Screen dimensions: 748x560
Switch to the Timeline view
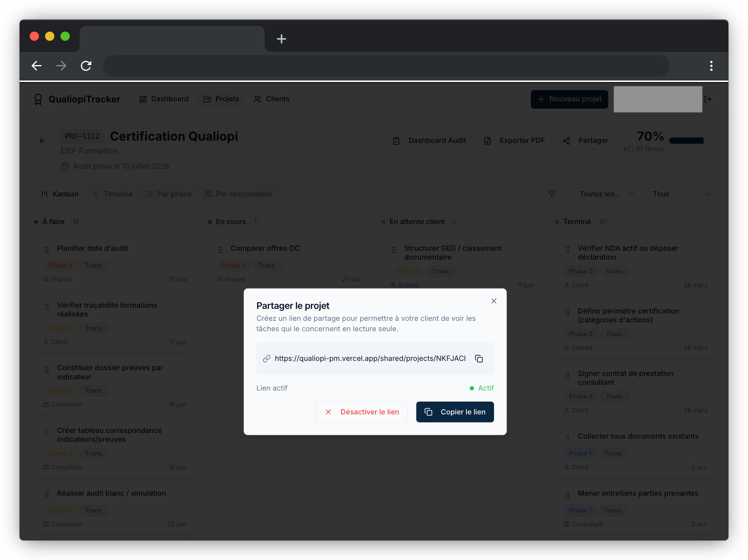click(x=112, y=194)
